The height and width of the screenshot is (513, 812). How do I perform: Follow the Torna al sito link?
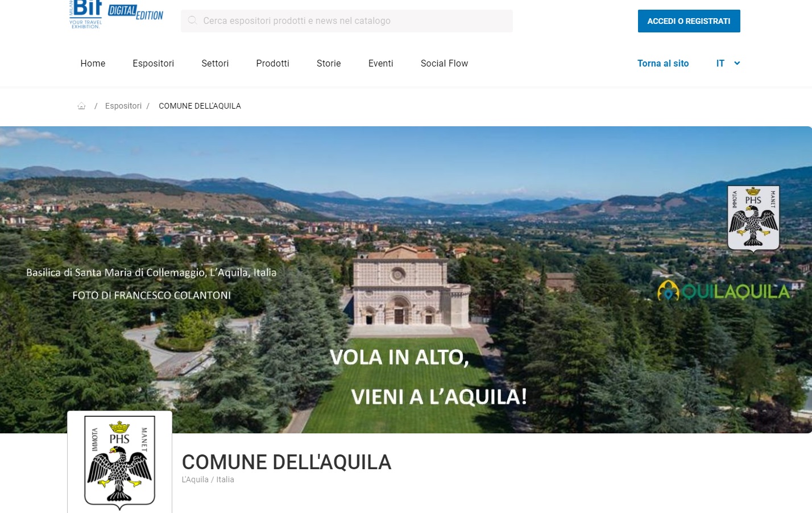[662, 63]
